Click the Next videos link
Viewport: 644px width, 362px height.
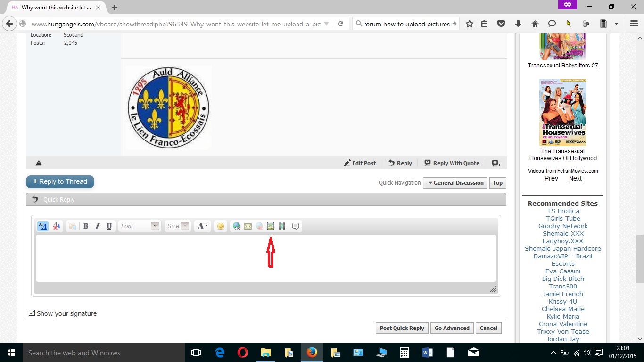[575, 178]
